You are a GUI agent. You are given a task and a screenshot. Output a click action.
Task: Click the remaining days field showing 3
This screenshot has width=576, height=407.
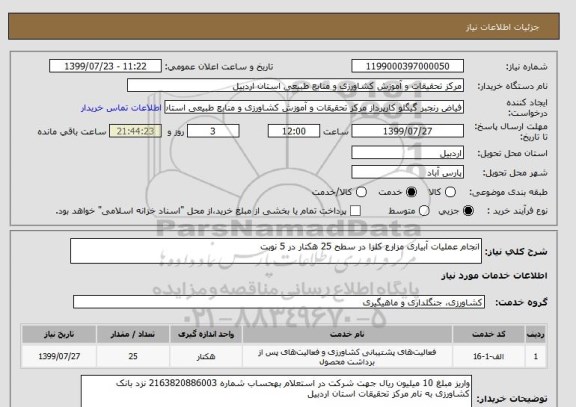click(213, 131)
